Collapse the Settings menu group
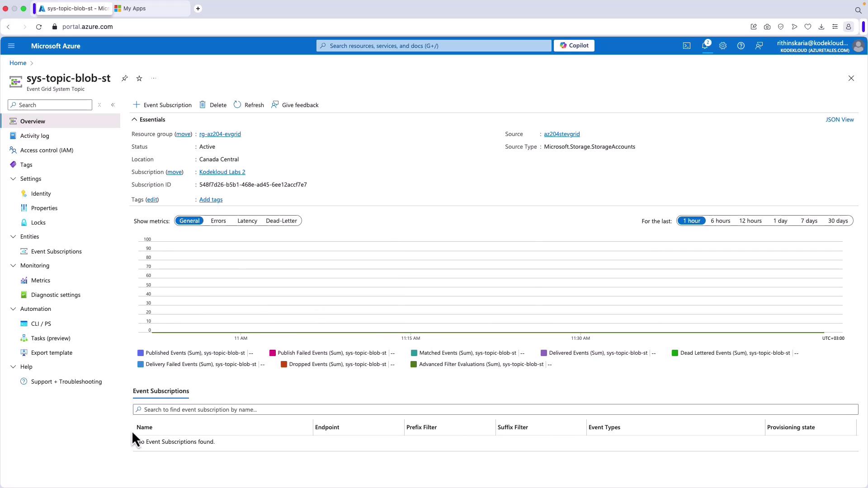The width and height of the screenshot is (868, 488). click(13, 179)
